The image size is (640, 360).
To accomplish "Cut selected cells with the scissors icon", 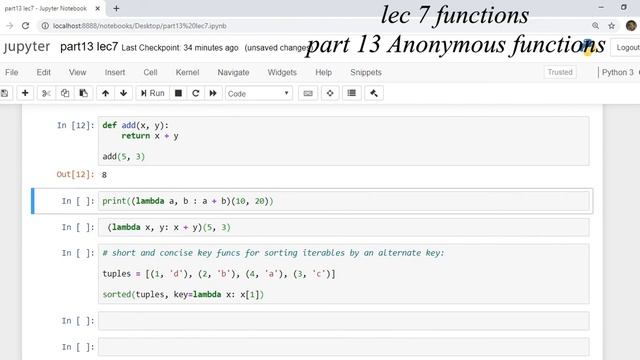I will click(x=46, y=93).
